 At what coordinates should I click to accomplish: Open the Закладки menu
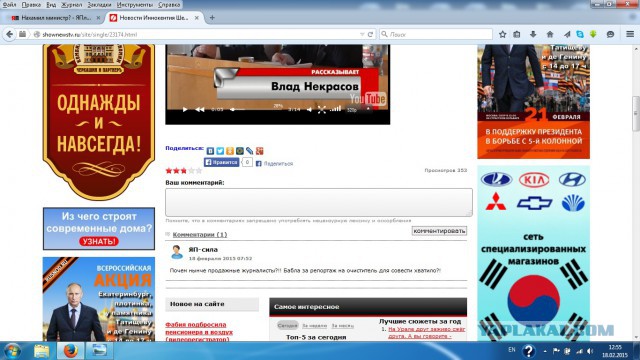click(x=99, y=5)
